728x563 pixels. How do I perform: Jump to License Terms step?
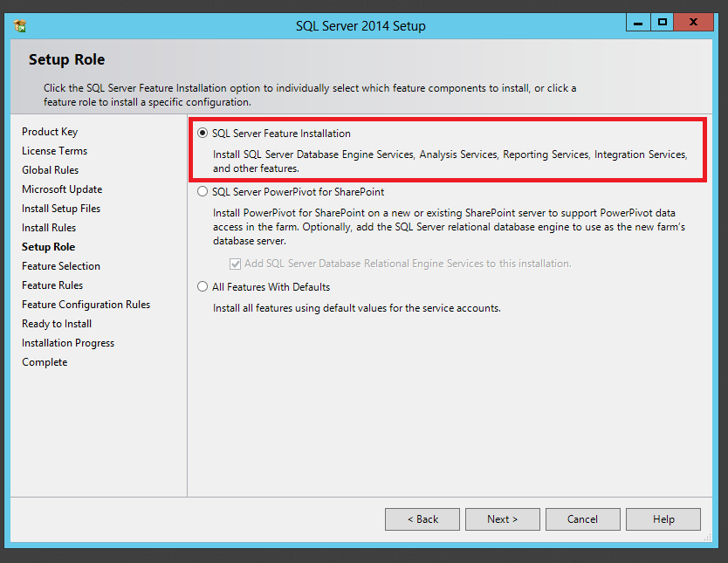(54, 151)
